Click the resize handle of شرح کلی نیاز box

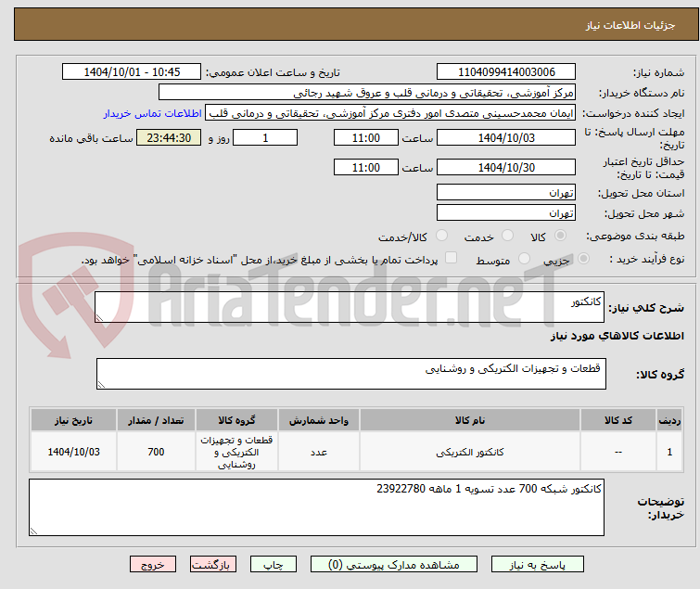click(x=99, y=318)
